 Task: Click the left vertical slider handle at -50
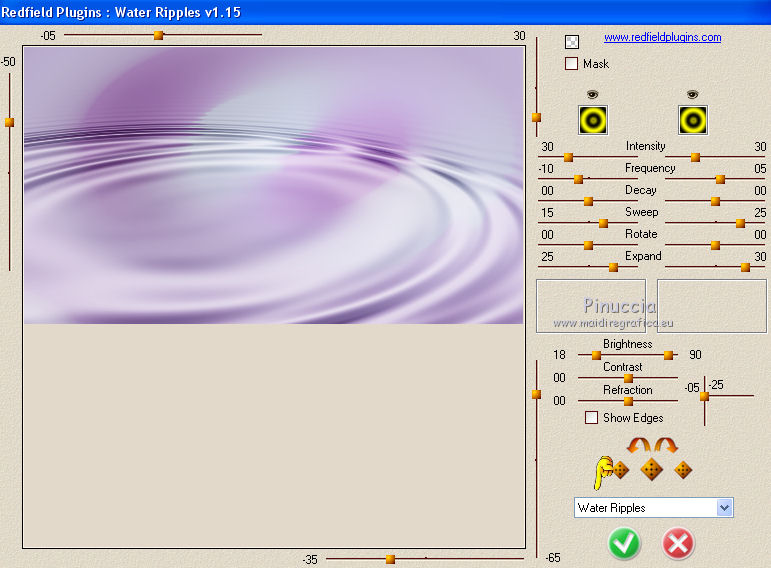9,122
